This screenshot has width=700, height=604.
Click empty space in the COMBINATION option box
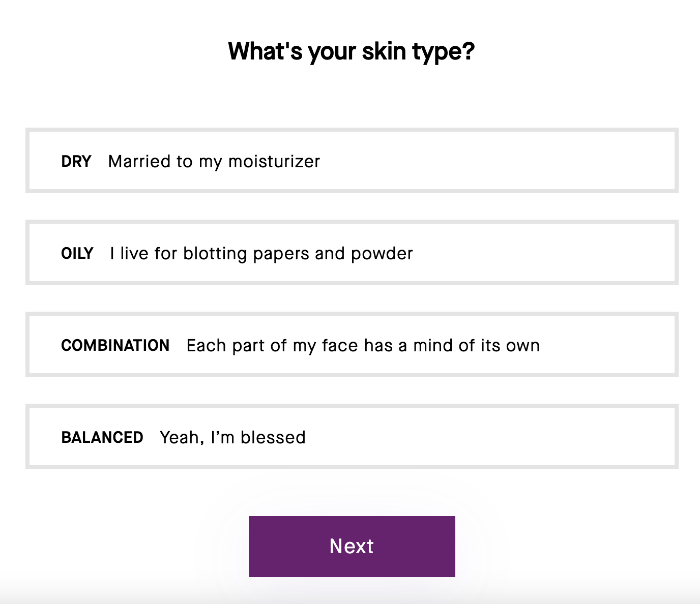coord(610,346)
